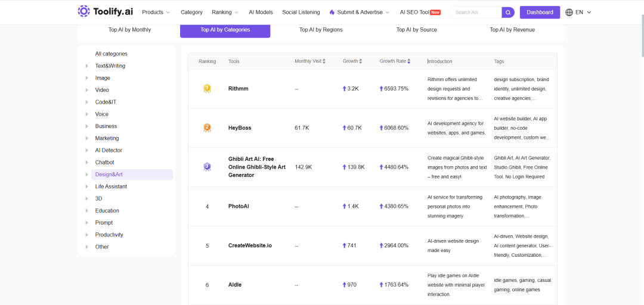Select 3D category
Viewport: 644px width, 305px height.
coord(98,198)
